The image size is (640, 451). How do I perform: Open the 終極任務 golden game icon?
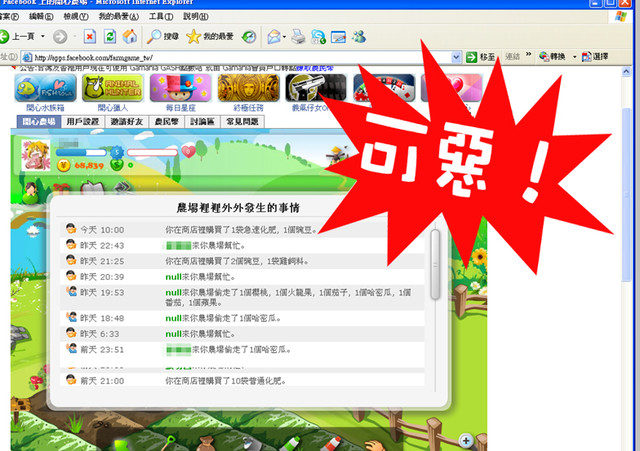tap(249, 88)
